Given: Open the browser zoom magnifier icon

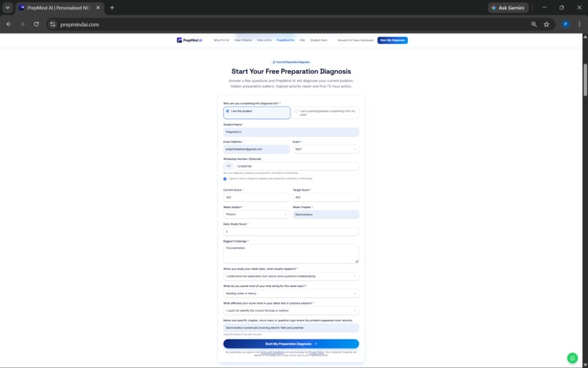Looking at the screenshot, I should [534, 24].
